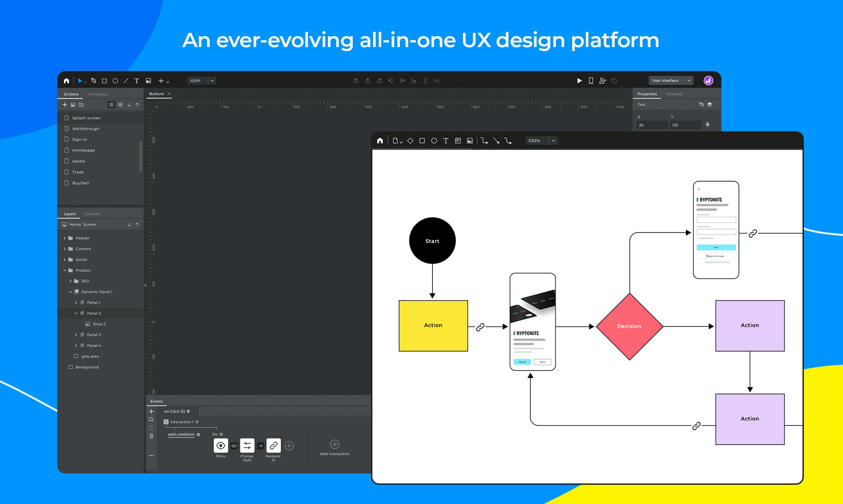
Task: Open the Do settings gear
Action: [221, 434]
